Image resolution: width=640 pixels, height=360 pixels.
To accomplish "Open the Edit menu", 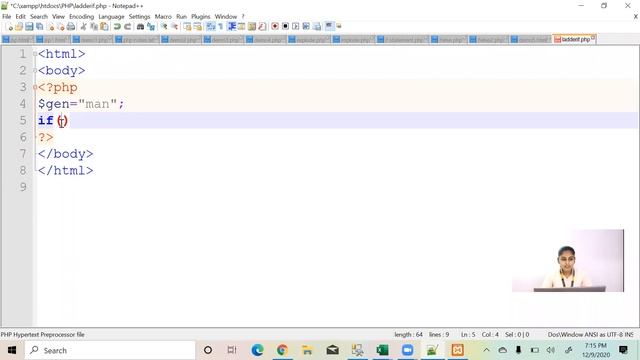I will click(x=20, y=17).
